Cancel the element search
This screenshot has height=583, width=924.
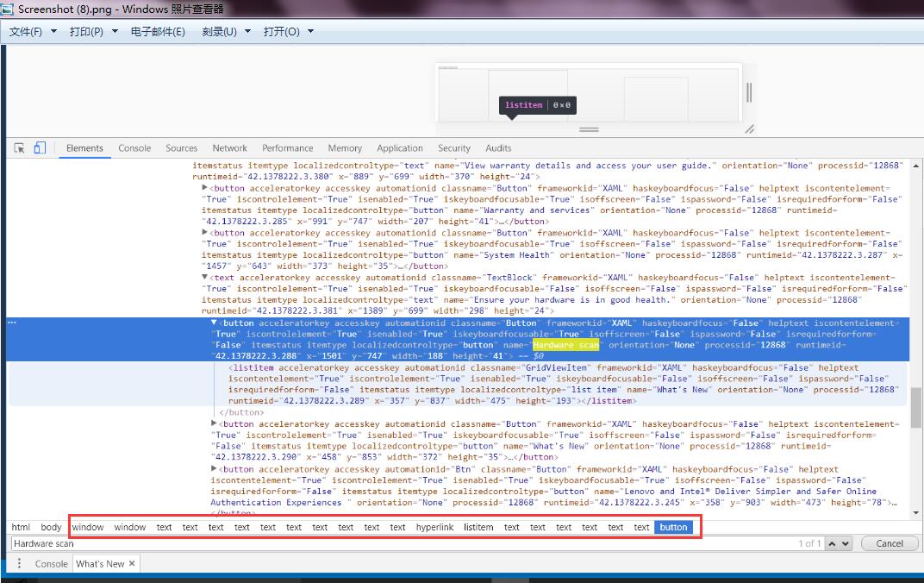point(890,543)
